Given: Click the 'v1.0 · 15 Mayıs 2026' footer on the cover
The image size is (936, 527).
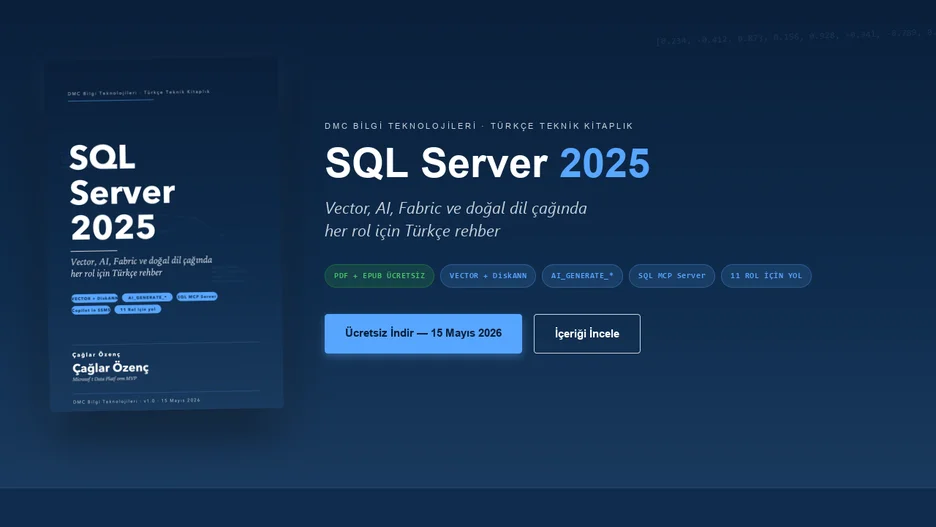Looking at the screenshot, I should [x=172, y=400].
